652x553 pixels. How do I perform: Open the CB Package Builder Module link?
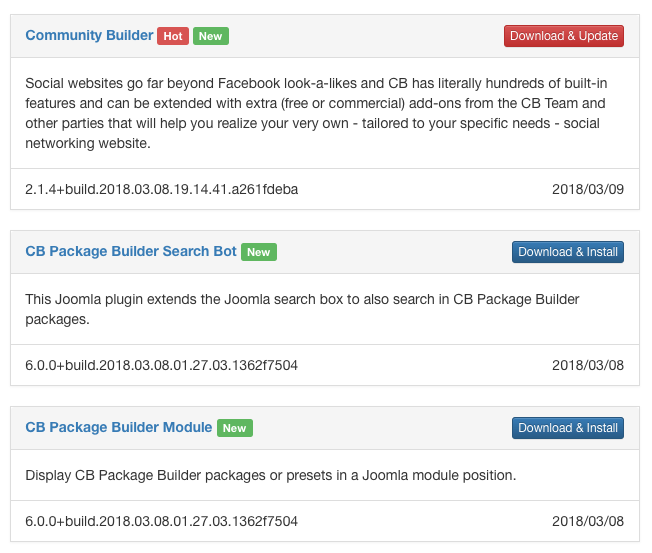pyautogui.click(x=119, y=427)
